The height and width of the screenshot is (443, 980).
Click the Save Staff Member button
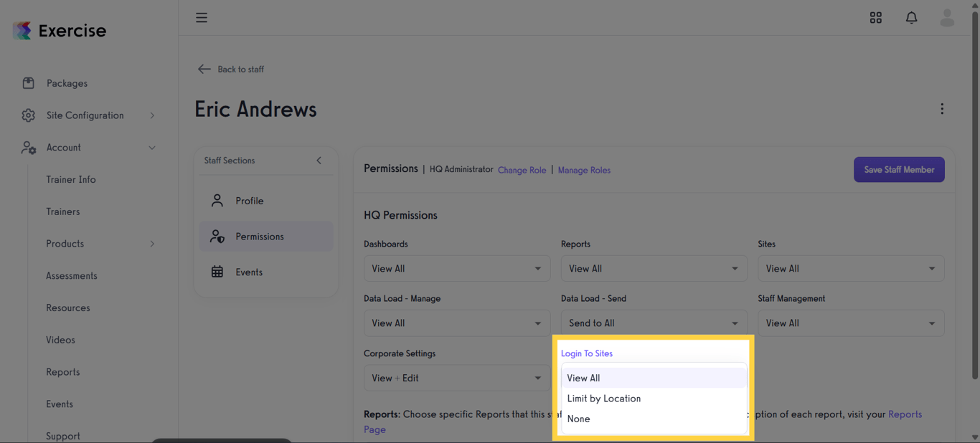click(x=899, y=169)
